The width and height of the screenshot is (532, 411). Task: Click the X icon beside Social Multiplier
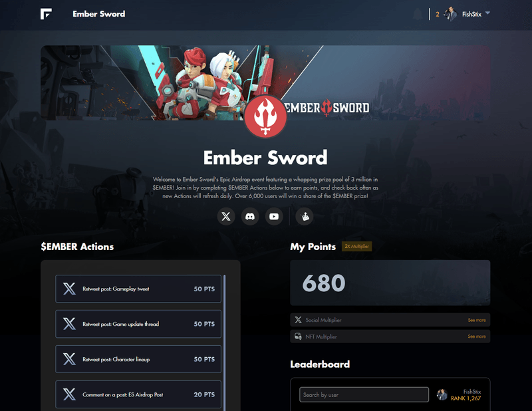pyautogui.click(x=298, y=320)
